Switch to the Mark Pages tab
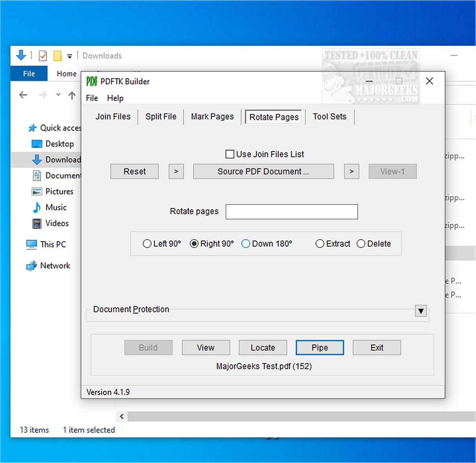 pos(213,117)
